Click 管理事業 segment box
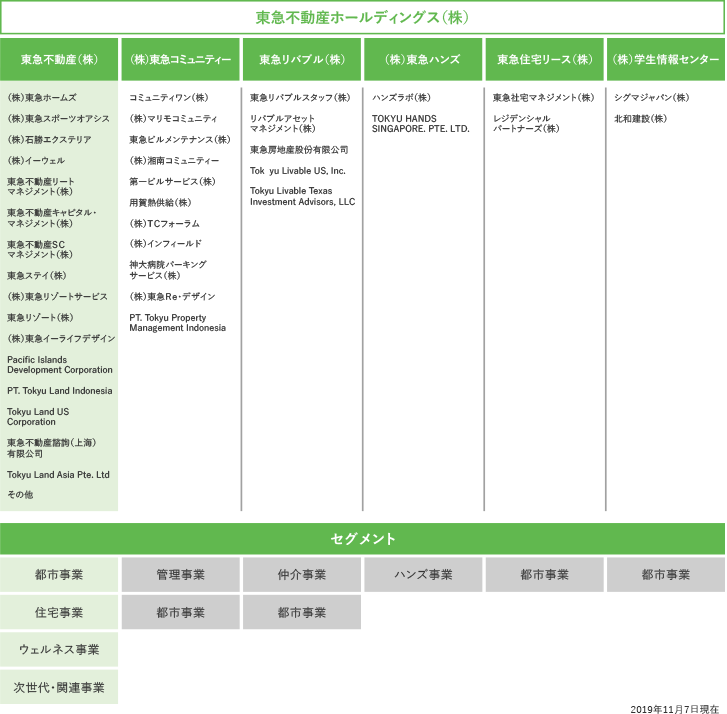 pos(180,575)
